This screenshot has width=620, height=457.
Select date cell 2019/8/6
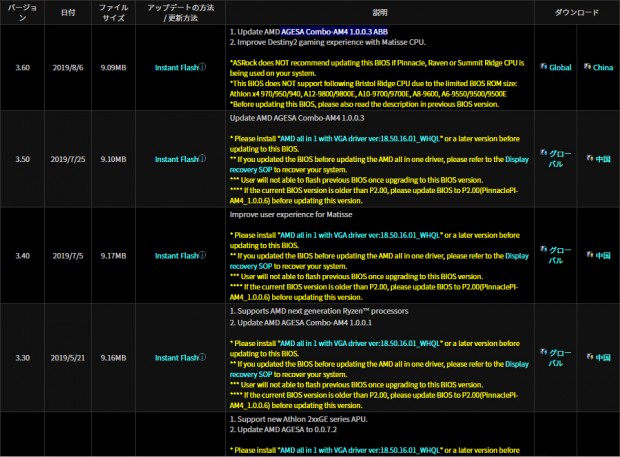click(68, 68)
